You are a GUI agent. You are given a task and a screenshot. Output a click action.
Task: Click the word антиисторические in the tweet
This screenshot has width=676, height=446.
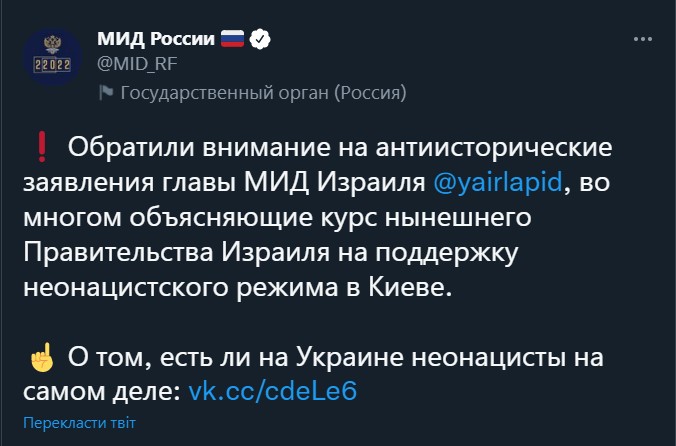494,147
